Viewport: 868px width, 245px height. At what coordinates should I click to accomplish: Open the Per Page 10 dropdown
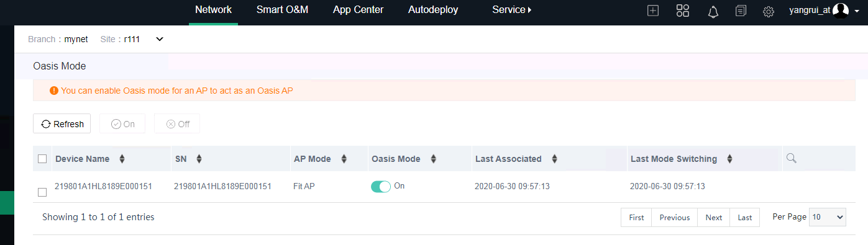click(x=828, y=217)
